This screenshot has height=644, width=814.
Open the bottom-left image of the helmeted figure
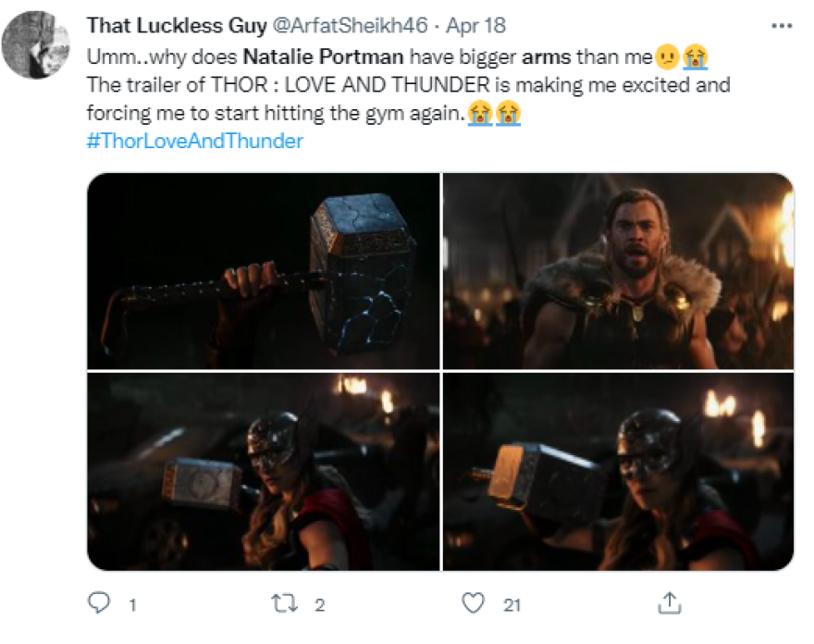pyautogui.click(x=264, y=472)
